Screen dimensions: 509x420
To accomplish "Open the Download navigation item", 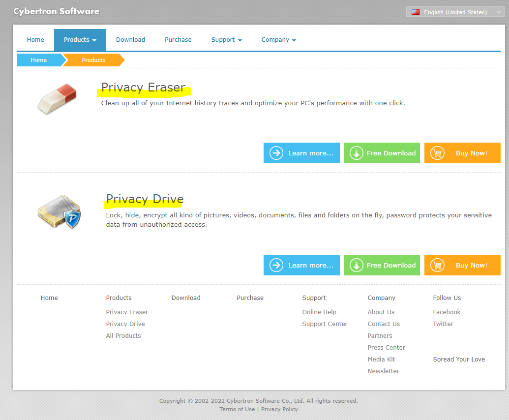I will (x=130, y=40).
